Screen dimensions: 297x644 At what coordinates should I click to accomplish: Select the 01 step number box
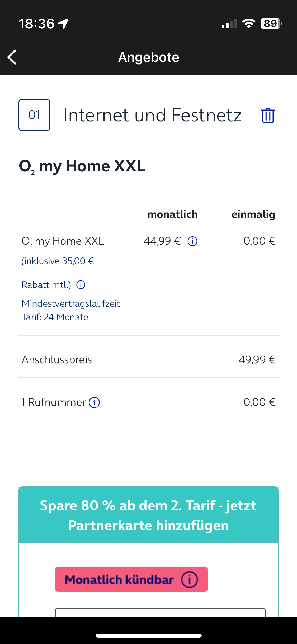34,115
